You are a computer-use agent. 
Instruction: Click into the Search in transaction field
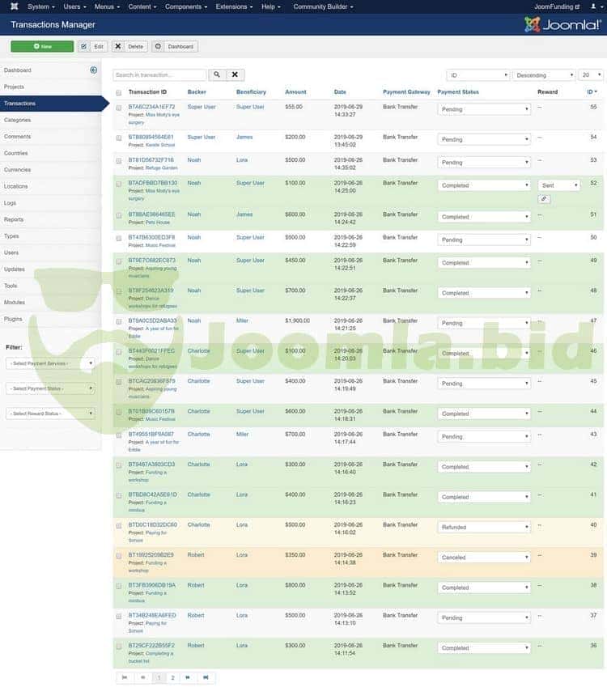tap(159, 75)
